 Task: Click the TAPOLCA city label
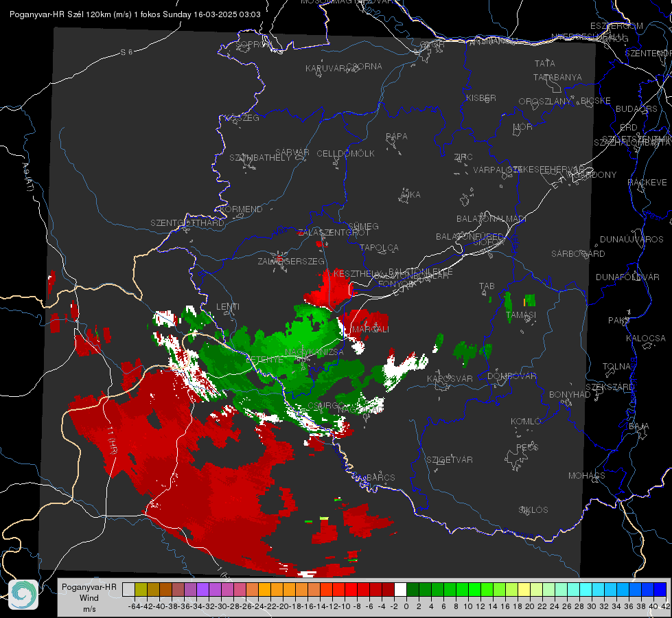[379, 248]
